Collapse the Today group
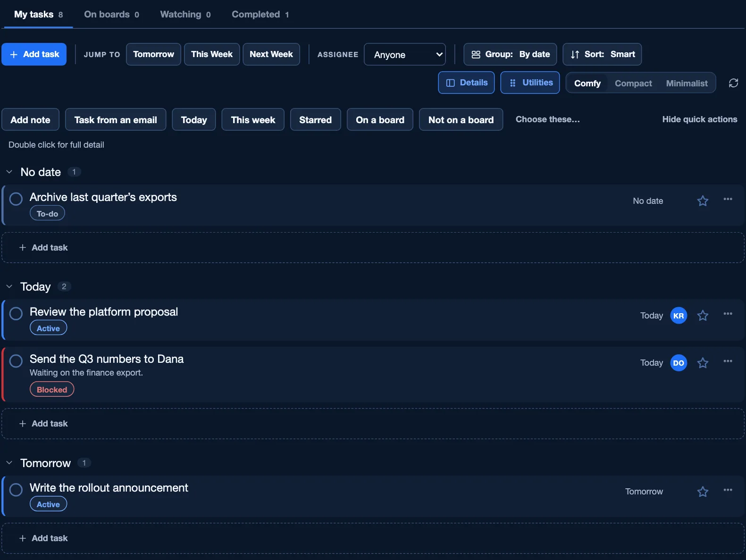 pos(9,287)
